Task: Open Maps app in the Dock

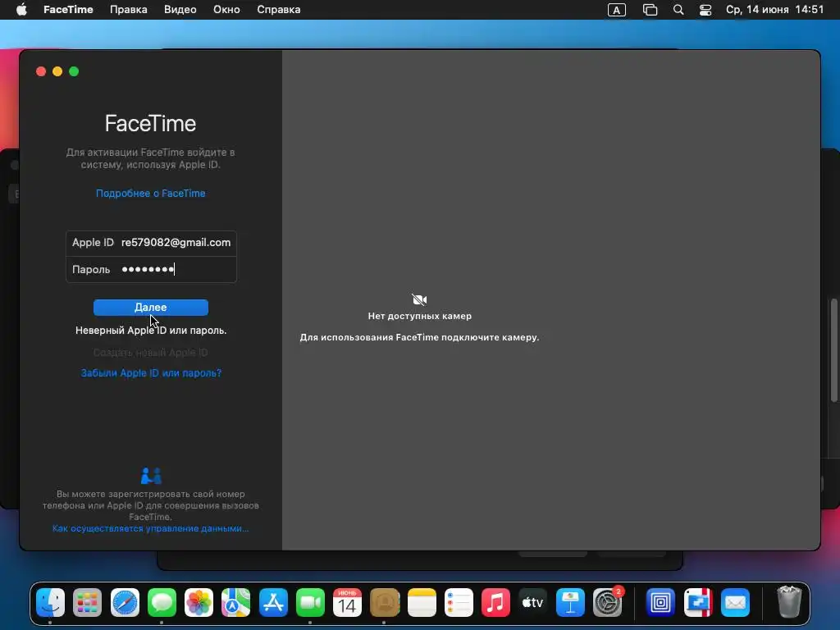Action: [235, 602]
